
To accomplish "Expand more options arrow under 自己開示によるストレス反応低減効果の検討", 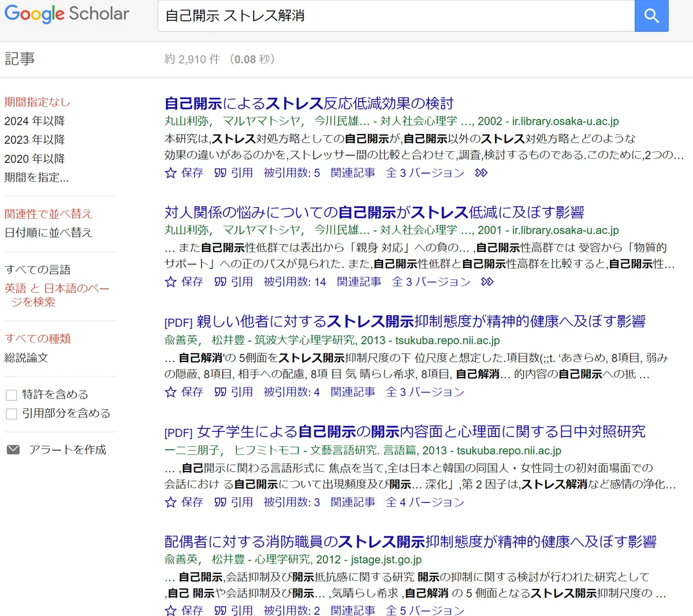I will point(481,173).
